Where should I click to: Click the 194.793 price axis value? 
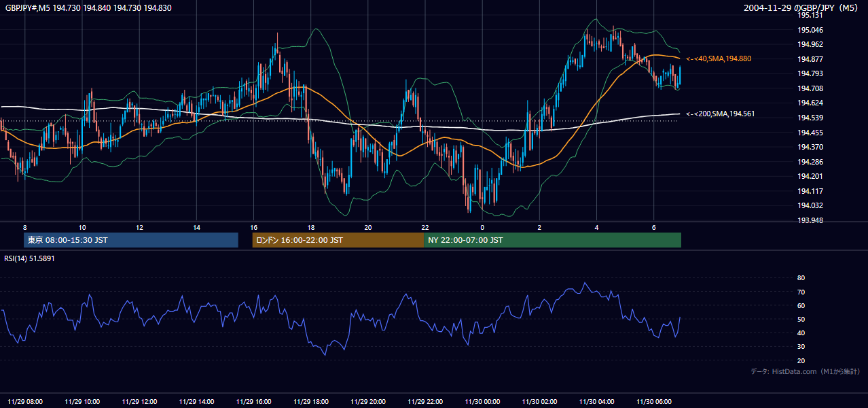point(810,73)
